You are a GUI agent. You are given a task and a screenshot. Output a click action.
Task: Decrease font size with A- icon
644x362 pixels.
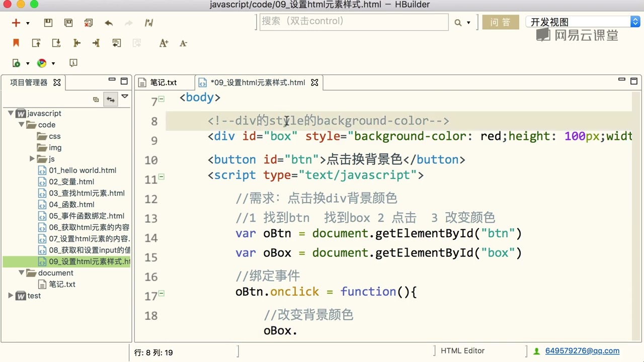(183, 43)
